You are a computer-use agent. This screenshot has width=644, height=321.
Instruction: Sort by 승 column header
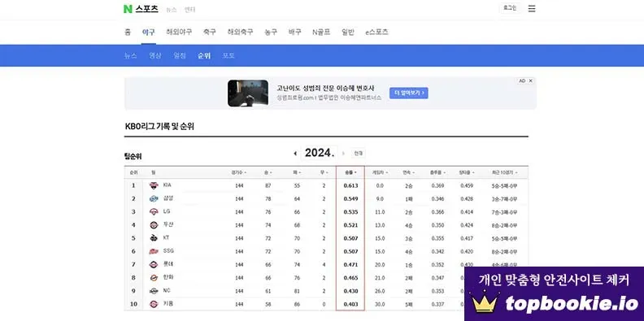(268, 173)
